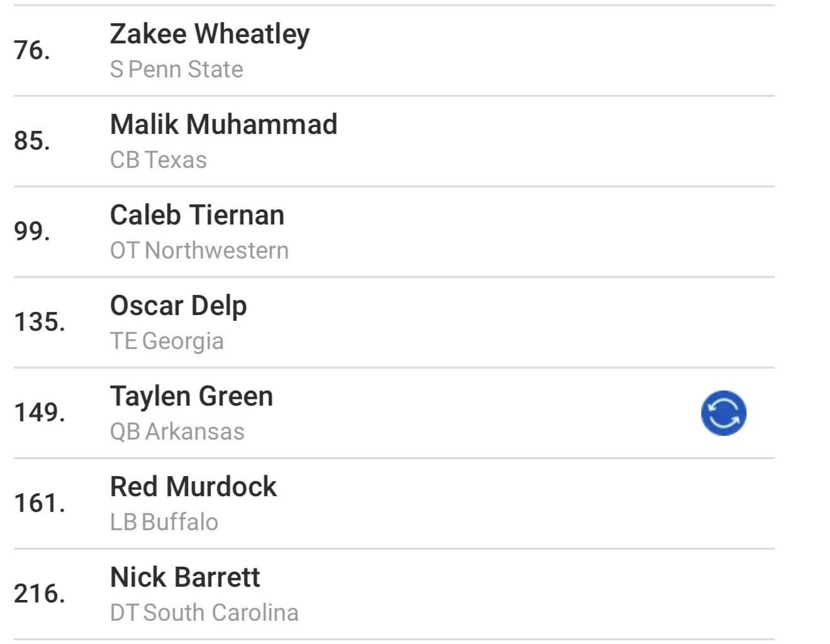Open Malik Muhammad's player name
This screenshot has height=644, width=830.
coord(223,125)
